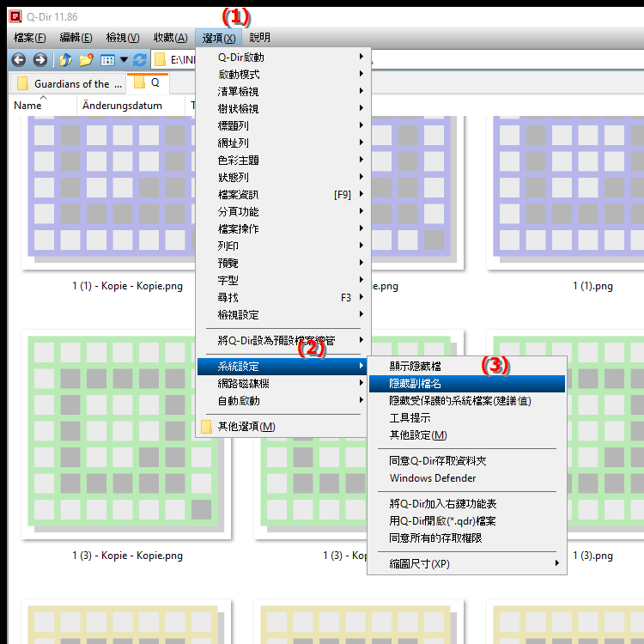
Task: Choose 同意所有的存取權限
Action: [467, 538]
